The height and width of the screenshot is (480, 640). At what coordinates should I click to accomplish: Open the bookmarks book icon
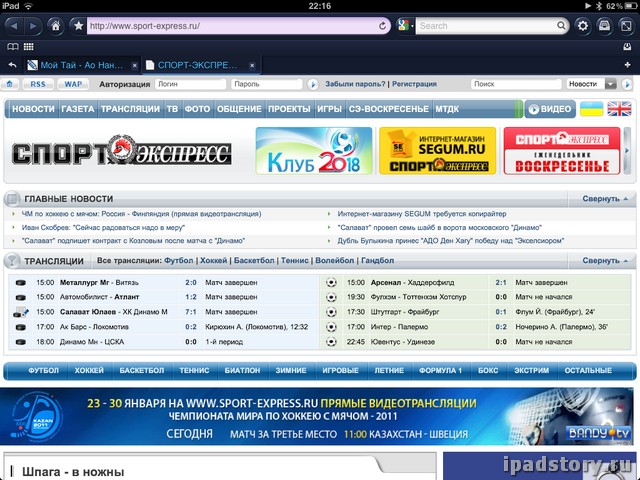point(13,47)
